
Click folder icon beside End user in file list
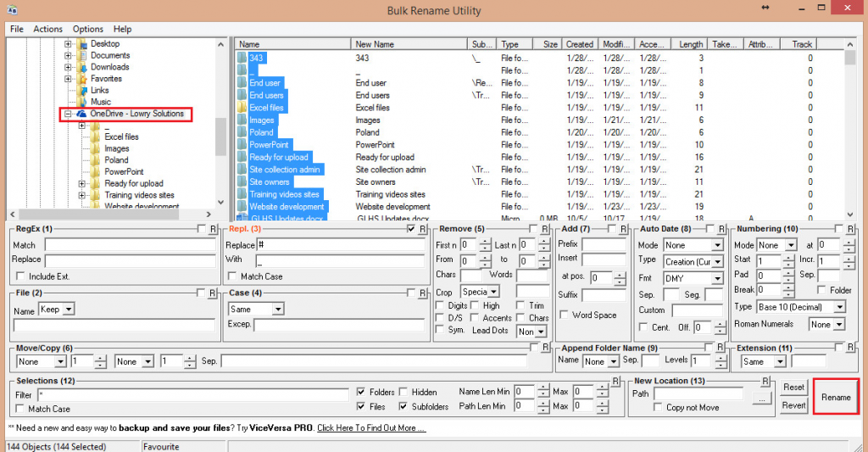click(x=242, y=82)
